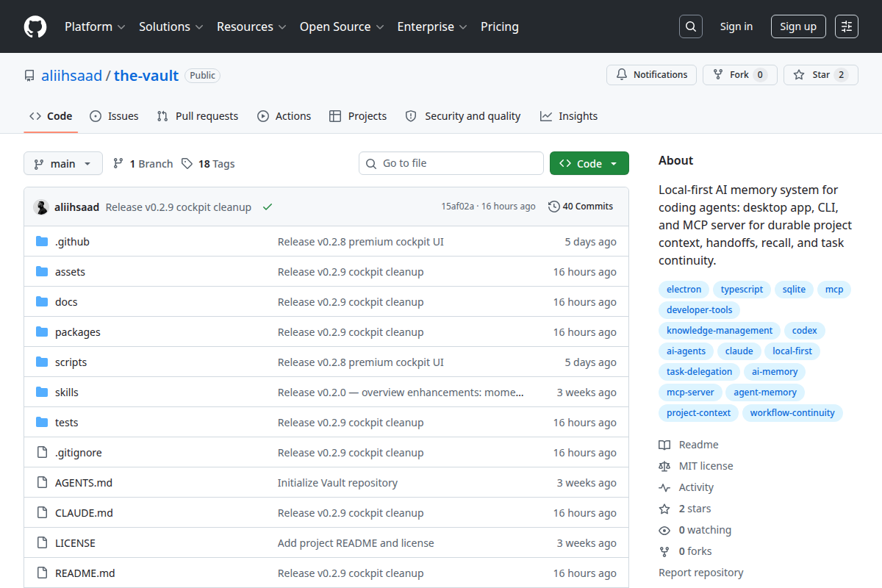Click the docs folder icon

(42, 302)
